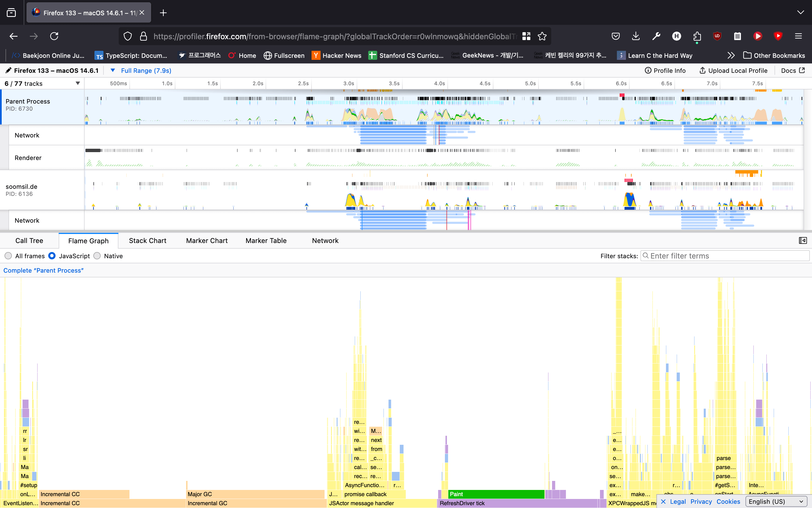Save to Pocket icon
812x508 pixels.
[615, 36]
